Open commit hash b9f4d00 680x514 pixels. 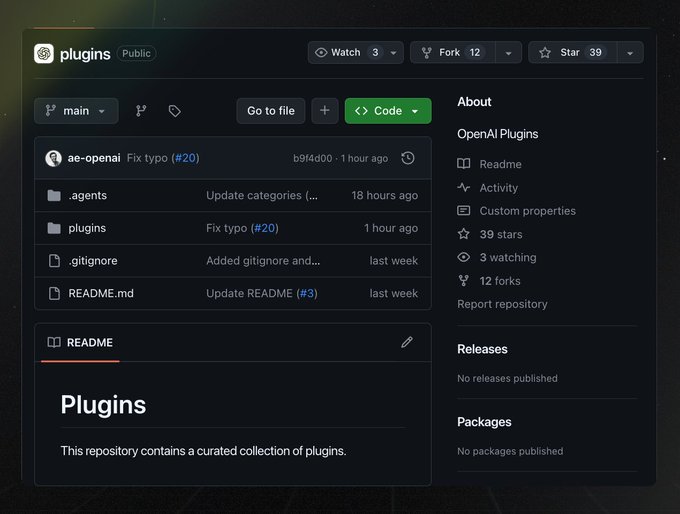click(312, 158)
